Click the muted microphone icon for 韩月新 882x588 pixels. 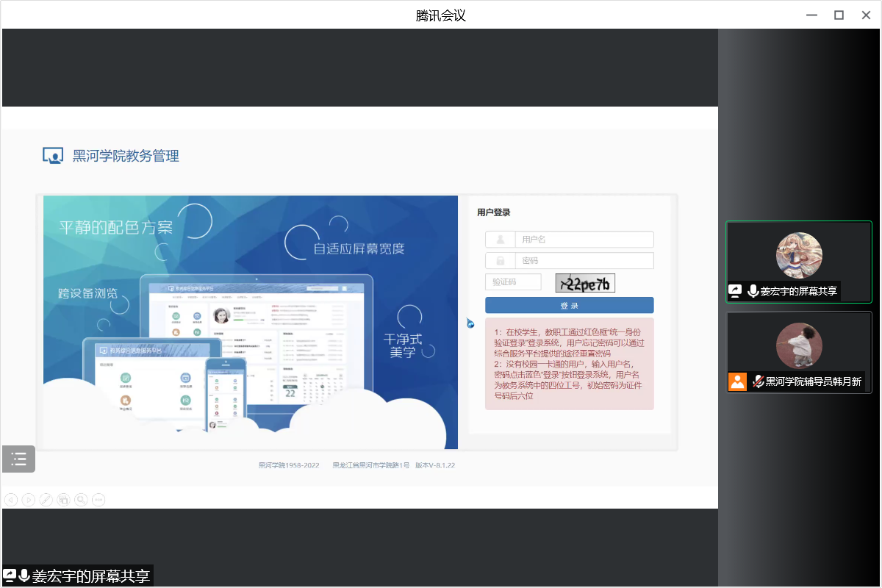coord(758,381)
